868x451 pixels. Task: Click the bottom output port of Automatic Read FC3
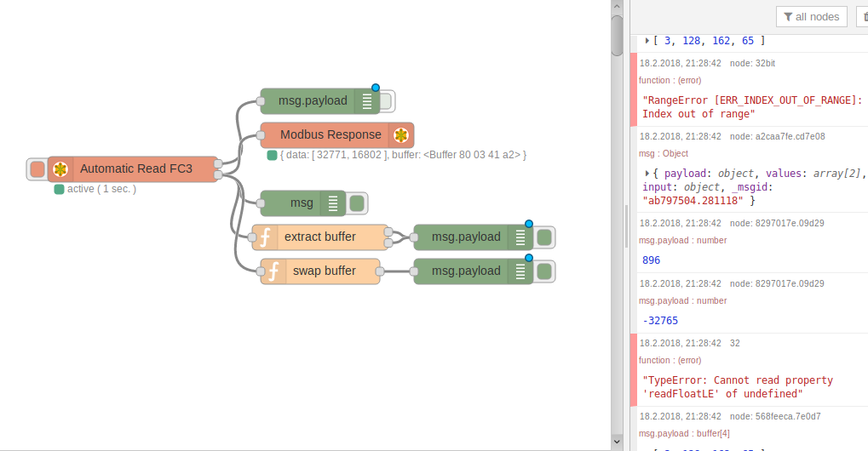tap(218, 174)
